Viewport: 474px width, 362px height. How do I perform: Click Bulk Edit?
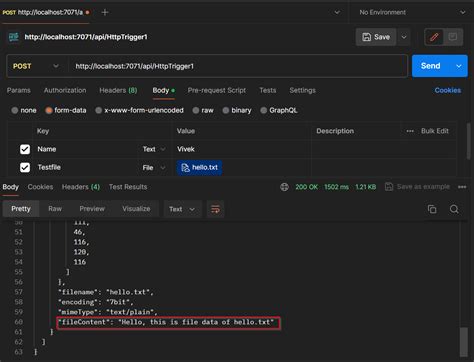coord(435,131)
